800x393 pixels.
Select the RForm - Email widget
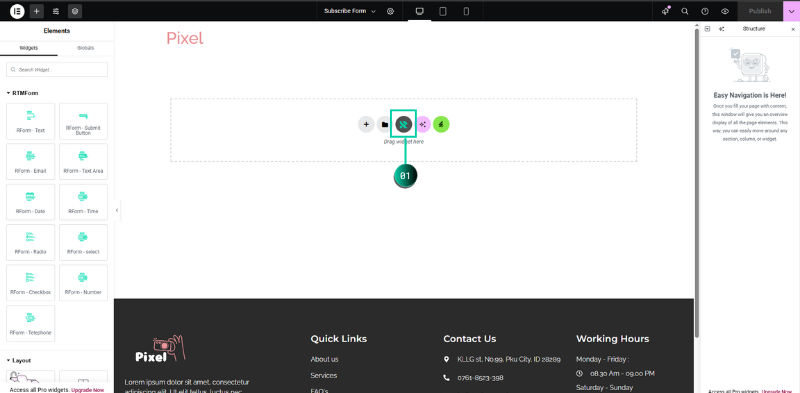click(x=31, y=162)
